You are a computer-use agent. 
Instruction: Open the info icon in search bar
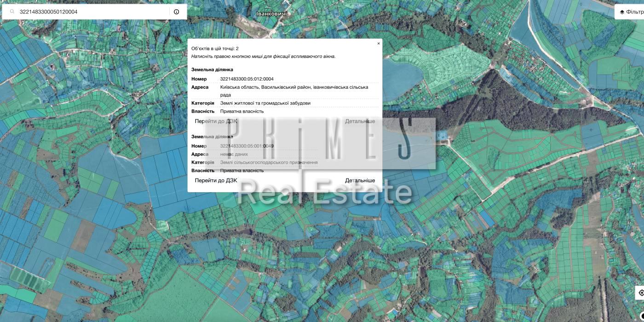point(177,12)
